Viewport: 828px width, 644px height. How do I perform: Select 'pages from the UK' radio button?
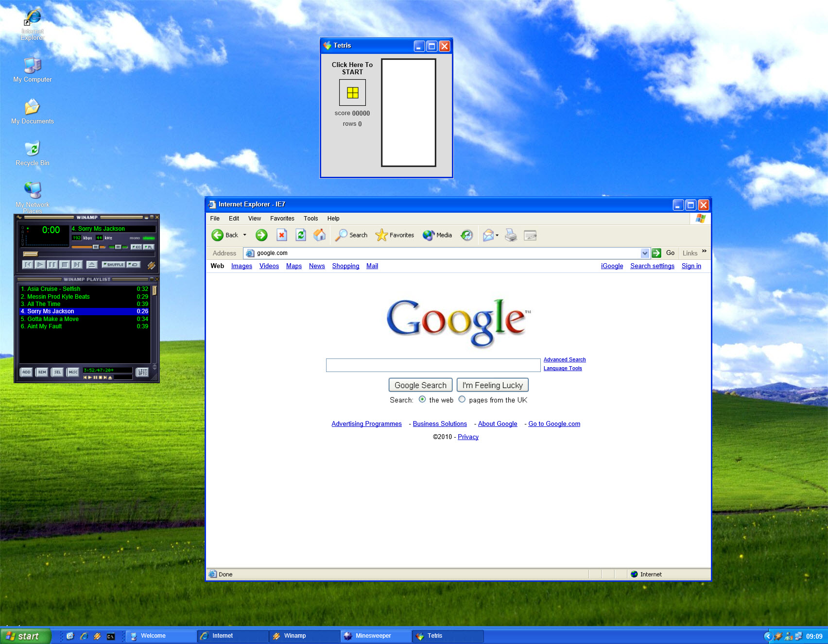click(x=462, y=399)
